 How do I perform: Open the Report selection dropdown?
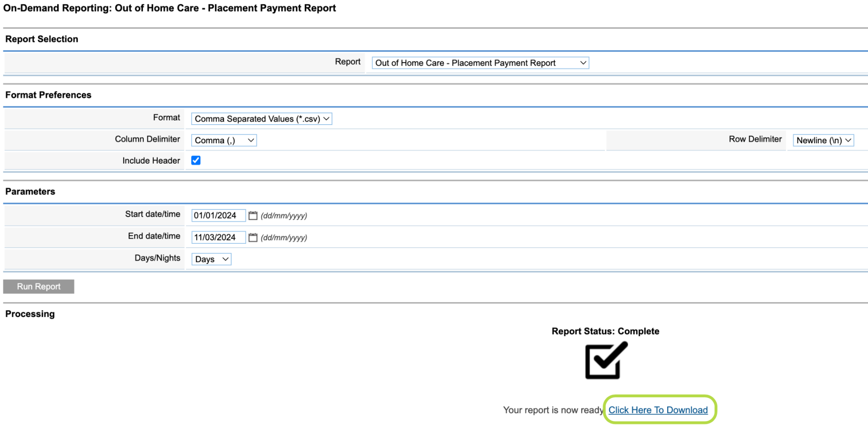coord(479,63)
